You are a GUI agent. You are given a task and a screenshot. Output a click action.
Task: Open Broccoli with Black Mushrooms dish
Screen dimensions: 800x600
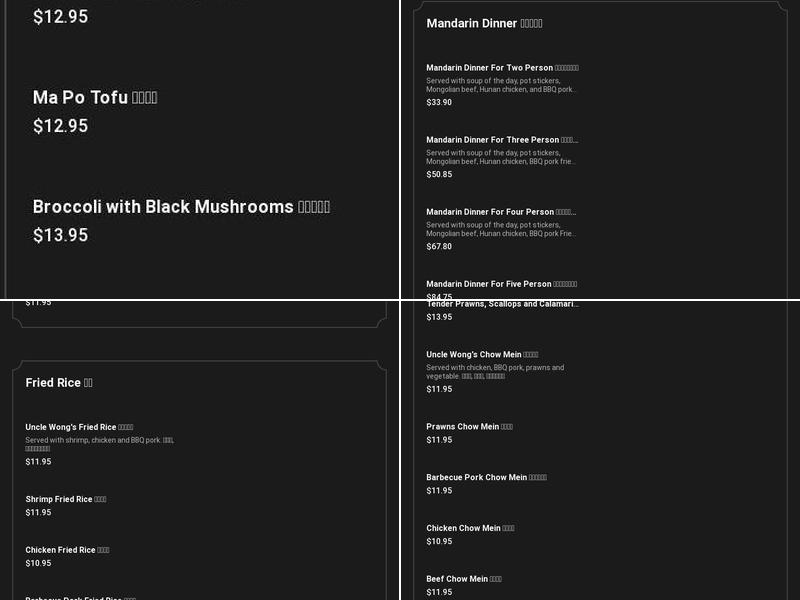pos(181,207)
